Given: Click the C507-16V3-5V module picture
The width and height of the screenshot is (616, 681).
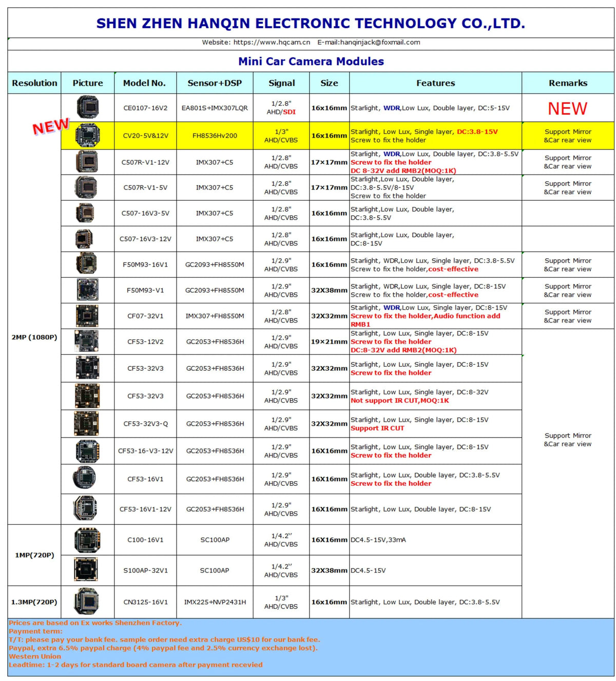Looking at the screenshot, I should pos(85,213).
